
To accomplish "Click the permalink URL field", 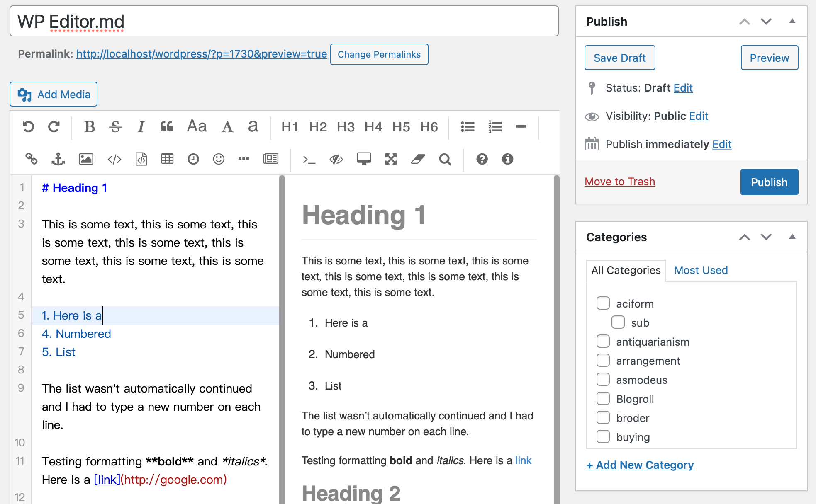I will click(x=201, y=53).
